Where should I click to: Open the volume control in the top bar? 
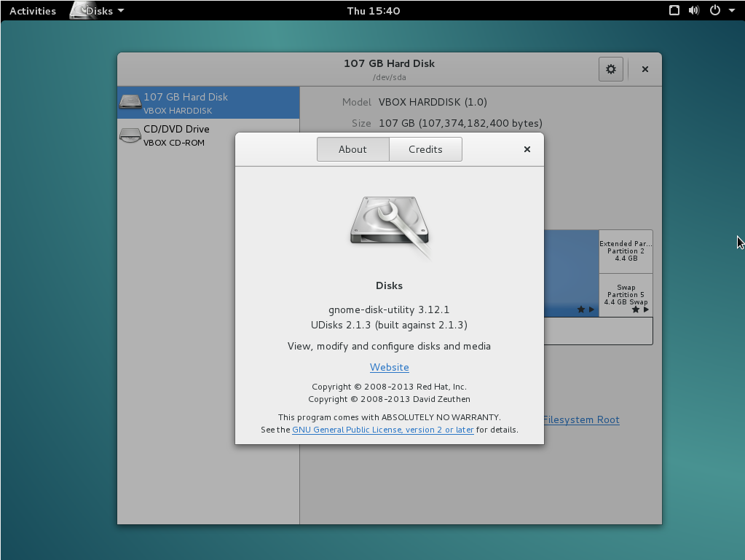(694, 10)
